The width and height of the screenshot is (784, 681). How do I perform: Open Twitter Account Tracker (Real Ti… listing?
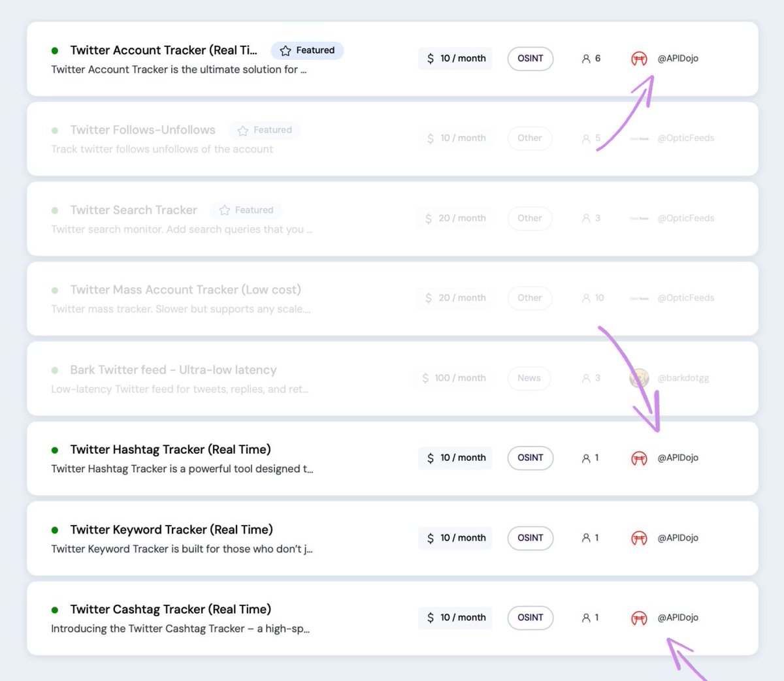[164, 50]
